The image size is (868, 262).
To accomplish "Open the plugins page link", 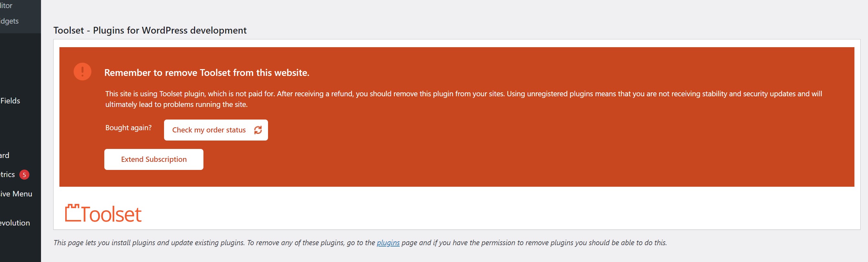I will pos(388,242).
